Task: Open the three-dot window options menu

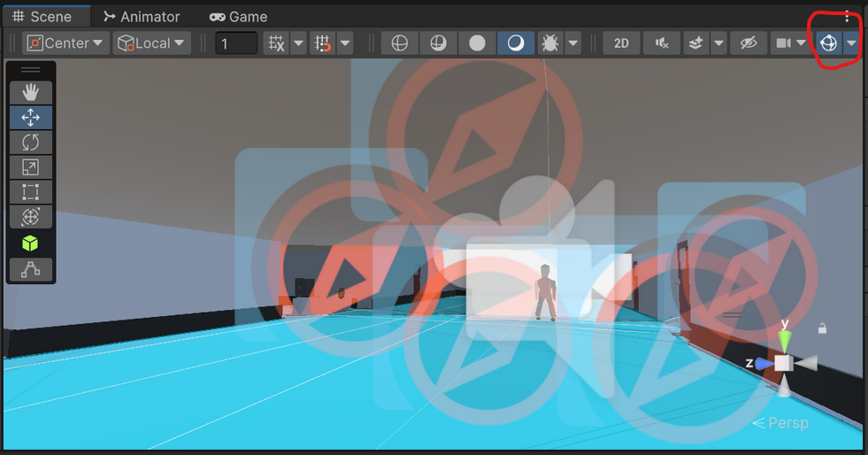Action: (x=847, y=17)
